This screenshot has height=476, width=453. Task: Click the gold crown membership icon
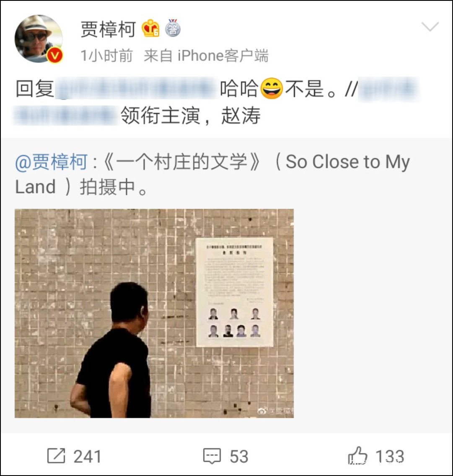[x=150, y=28]
